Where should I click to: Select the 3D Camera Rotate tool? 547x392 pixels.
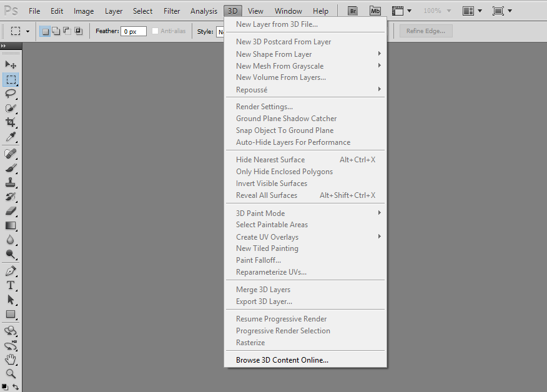[x=11, y=345]
